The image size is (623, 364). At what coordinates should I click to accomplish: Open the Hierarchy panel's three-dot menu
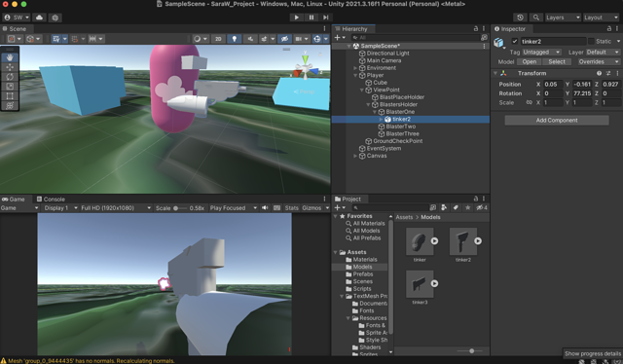[x=484, y=28]
